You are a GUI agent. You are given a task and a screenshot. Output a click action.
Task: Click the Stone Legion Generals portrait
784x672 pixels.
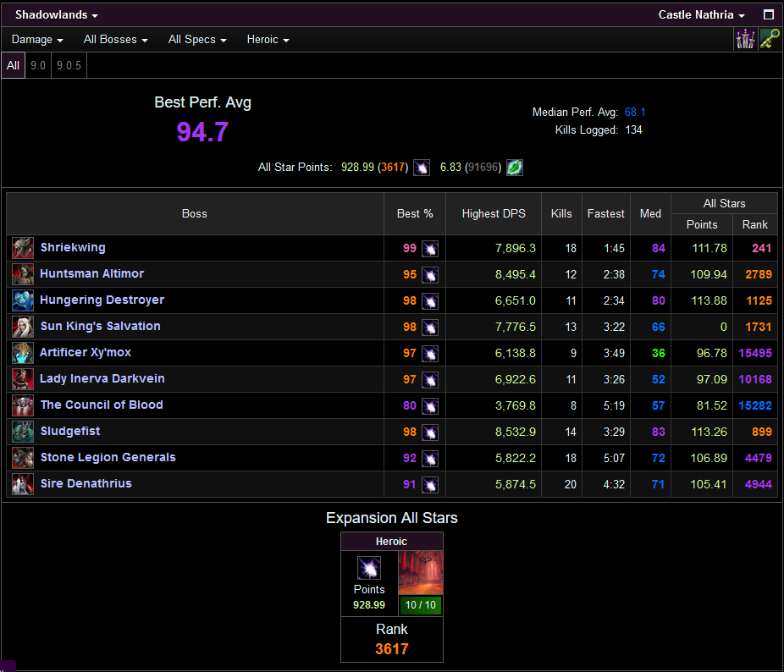point(23,458)
